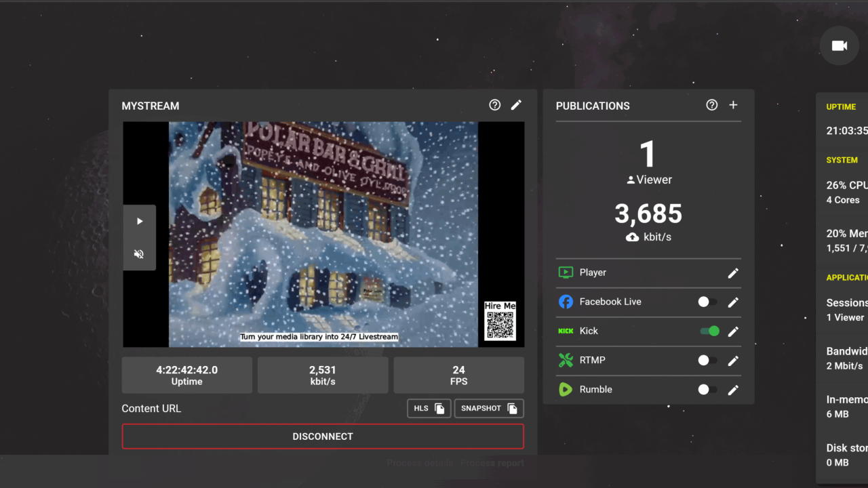Edit the Player publication settings
868x488 pixels.
(x=733, y=273)
